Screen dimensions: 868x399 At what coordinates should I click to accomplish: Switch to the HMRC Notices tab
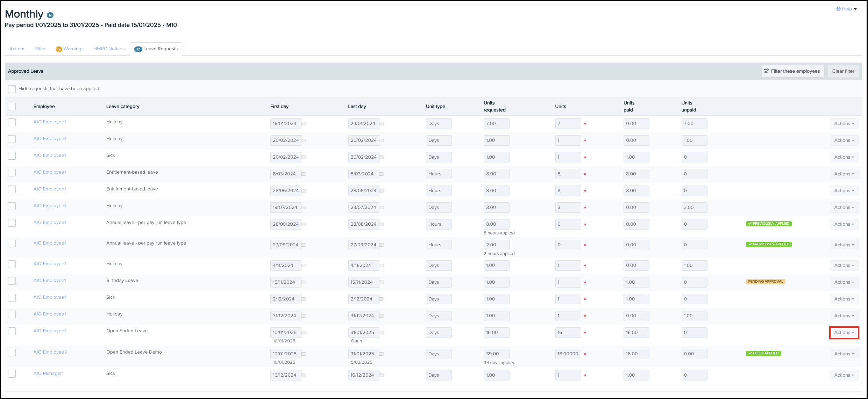point(109,49)
